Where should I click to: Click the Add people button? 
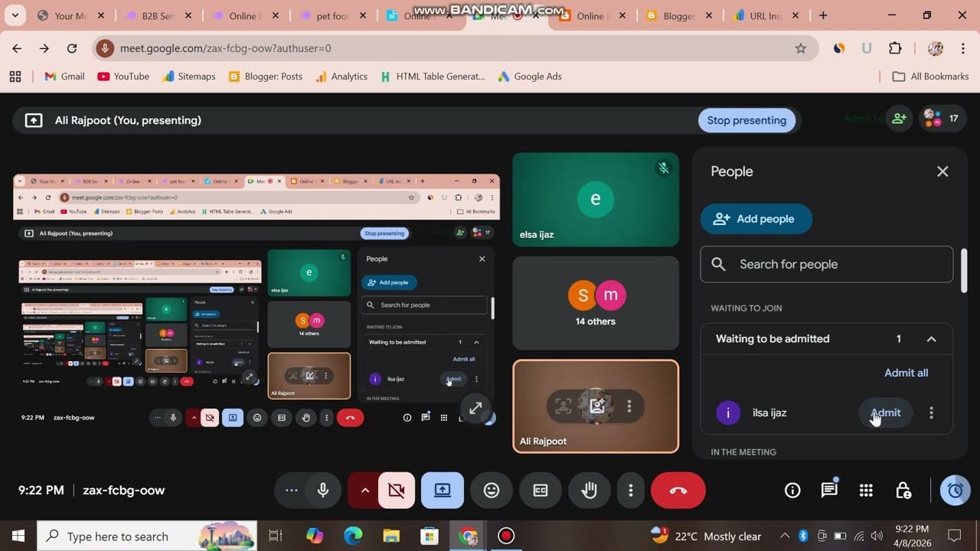[756, 219]
